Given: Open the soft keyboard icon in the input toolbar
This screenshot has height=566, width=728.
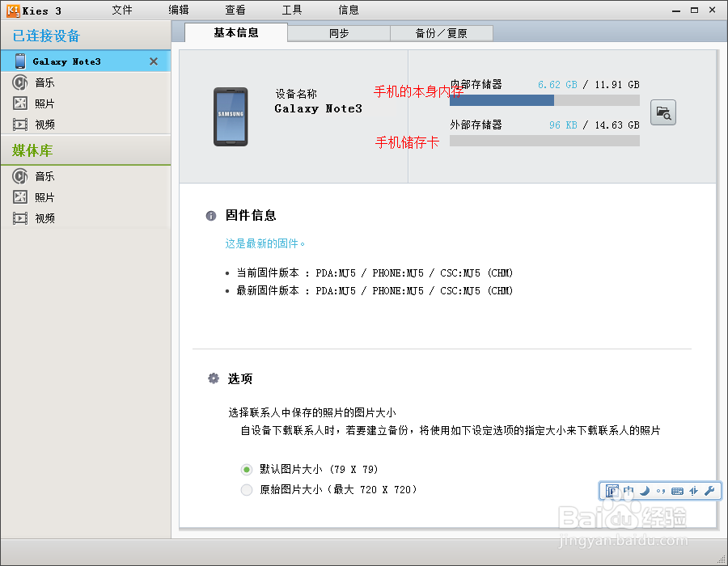Looking at the screenshot, I should (x=677, y=491).
